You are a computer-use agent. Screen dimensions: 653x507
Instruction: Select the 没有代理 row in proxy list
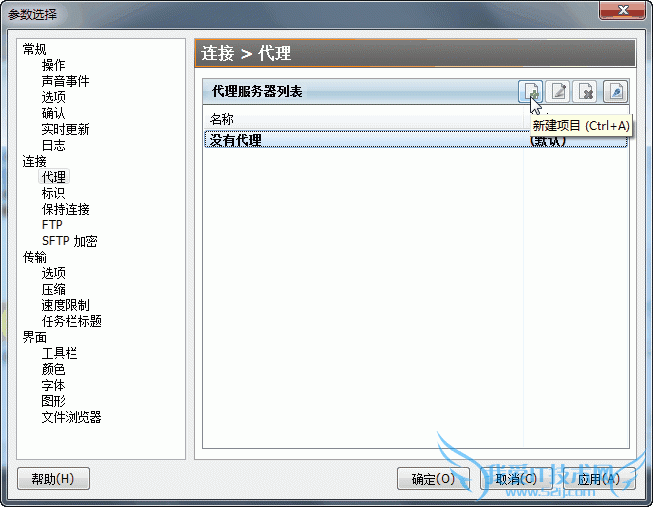pos(416,140)
